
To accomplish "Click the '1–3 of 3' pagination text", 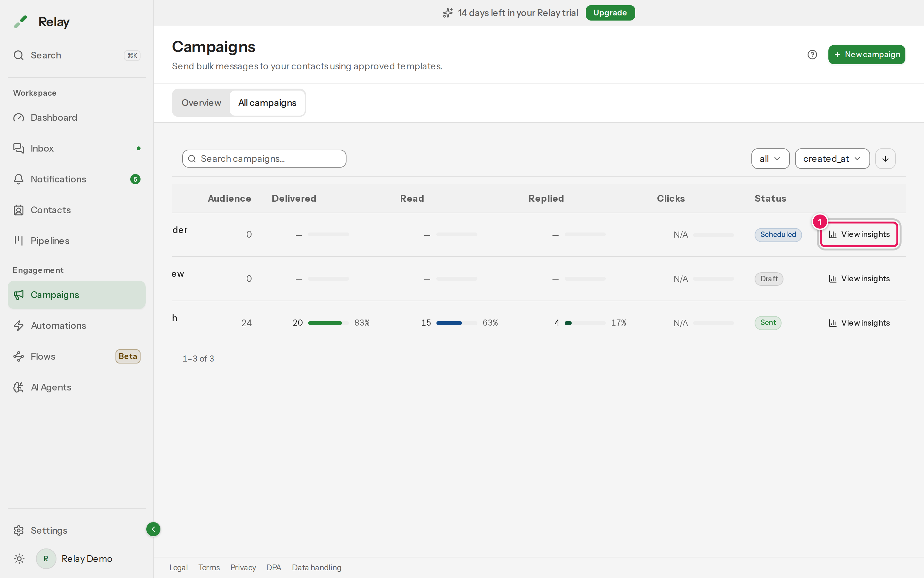I will (x=198, y=359).
